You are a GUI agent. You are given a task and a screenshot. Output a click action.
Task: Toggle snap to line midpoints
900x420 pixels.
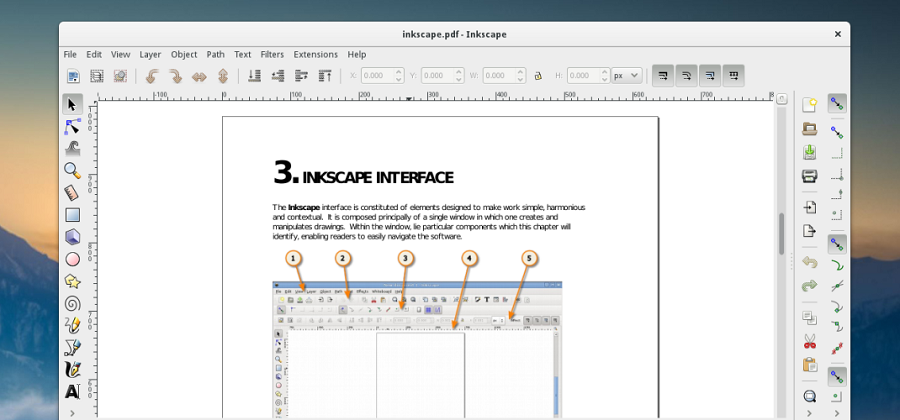[837, 348]
